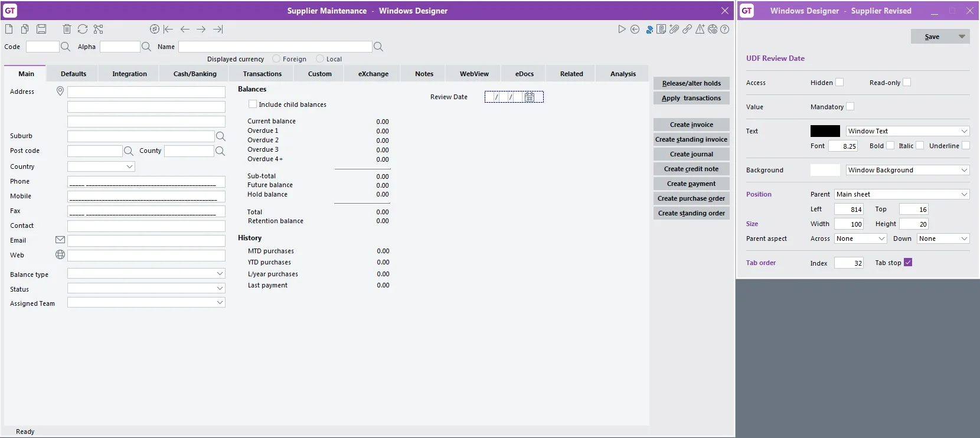Click the Width size input field

point(849,224)
